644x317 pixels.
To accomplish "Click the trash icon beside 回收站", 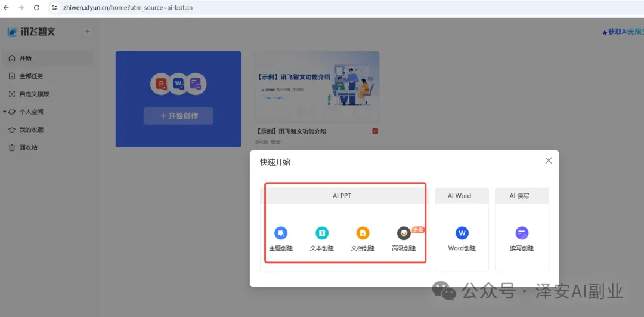I will tap(11, 147).
